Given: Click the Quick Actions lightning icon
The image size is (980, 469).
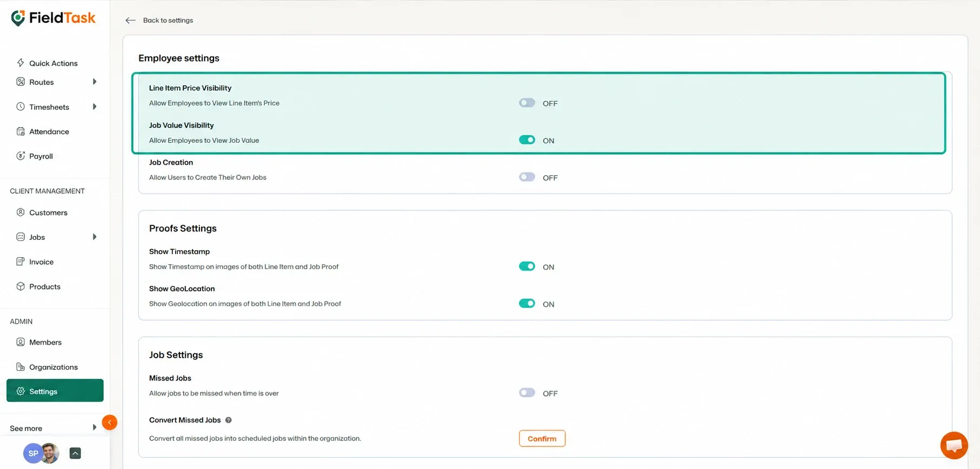Looking at the screenshot, I should [x=21, y=63].
